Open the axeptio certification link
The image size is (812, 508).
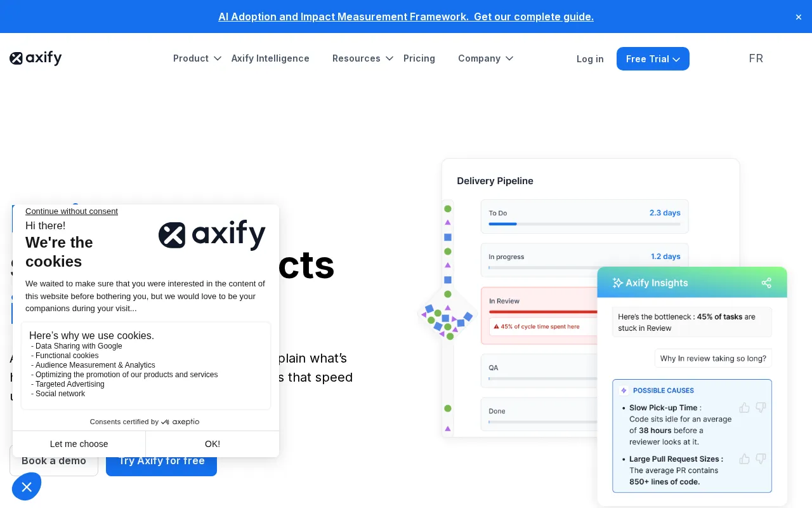pyautogui.click(x=145, y=422)
